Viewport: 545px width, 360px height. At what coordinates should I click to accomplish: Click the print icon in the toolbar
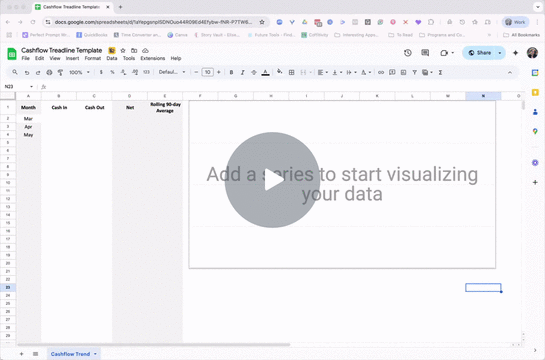tap(49, 72)
